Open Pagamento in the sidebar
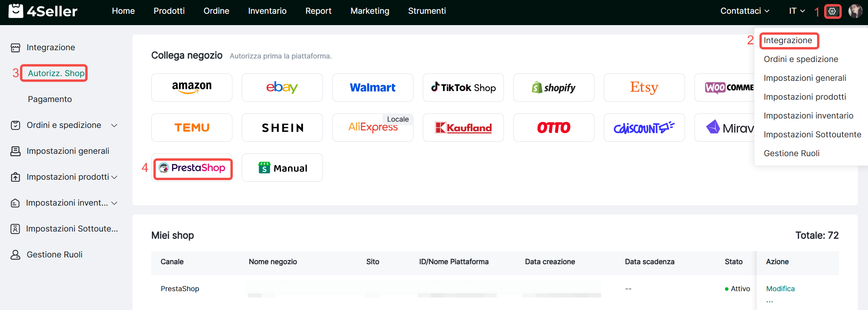Image resolution: width=868 pixels, height=310 pixels. coord(50,99)
